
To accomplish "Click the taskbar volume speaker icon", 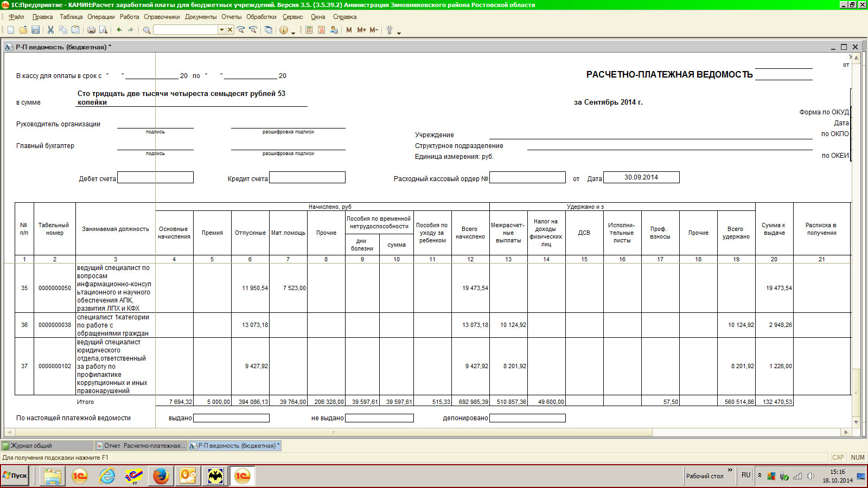I will 810,476.
